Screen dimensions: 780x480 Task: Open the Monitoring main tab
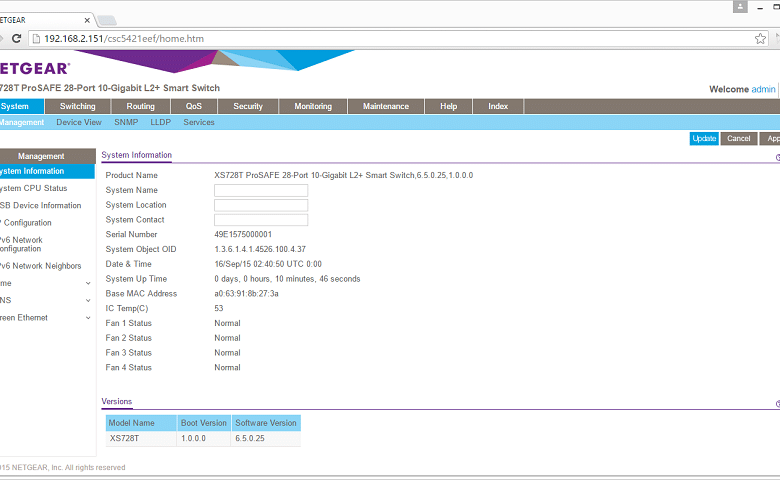313,106
